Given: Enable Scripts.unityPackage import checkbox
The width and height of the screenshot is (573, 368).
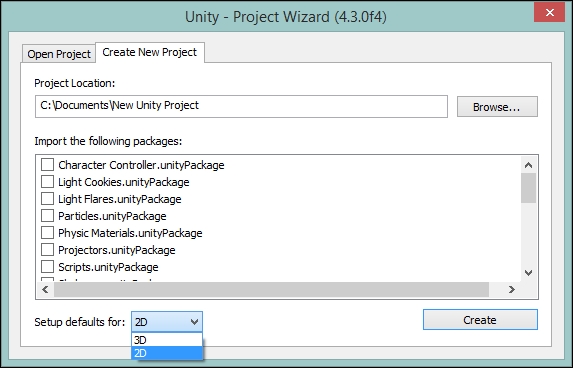Looking at the screenshot, I should [x=47, y=266].
